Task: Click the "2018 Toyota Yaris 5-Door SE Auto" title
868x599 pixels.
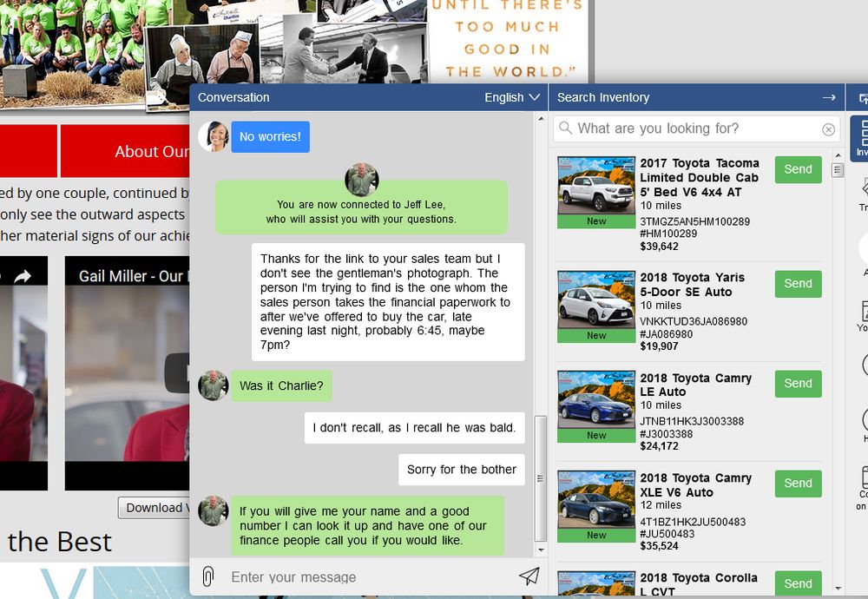Action: click(x=693, y=285)
